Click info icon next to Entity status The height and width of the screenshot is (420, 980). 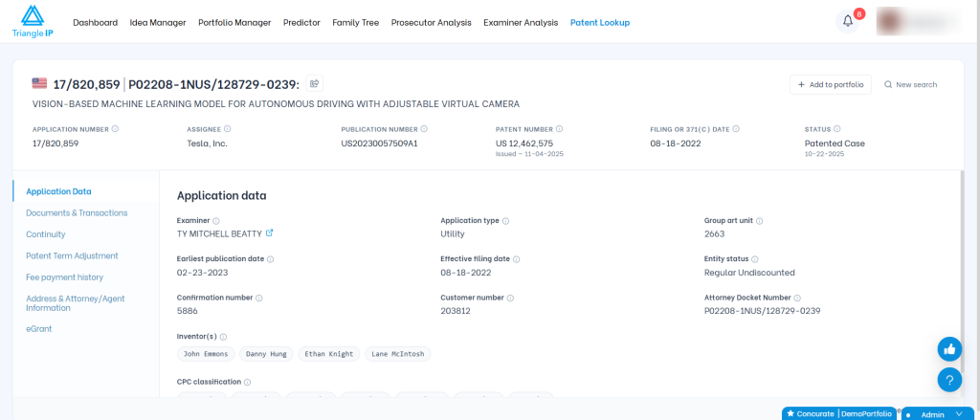[x=755, y=259]
